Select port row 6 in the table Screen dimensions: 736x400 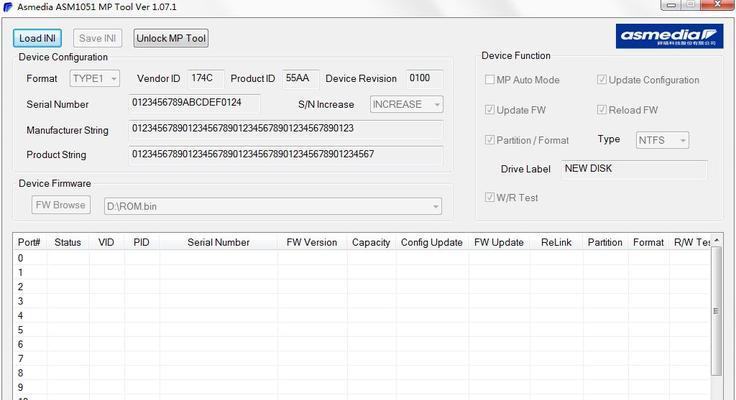coord(361,344)
